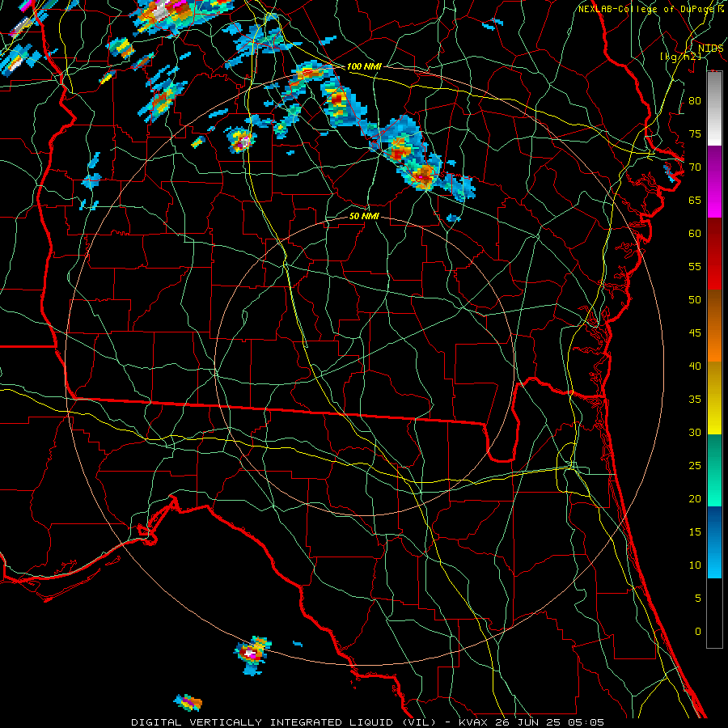Click the NEXLAB-College of DuPage credit text
This screenshot has width=728, height=728.
pos(647,9)
